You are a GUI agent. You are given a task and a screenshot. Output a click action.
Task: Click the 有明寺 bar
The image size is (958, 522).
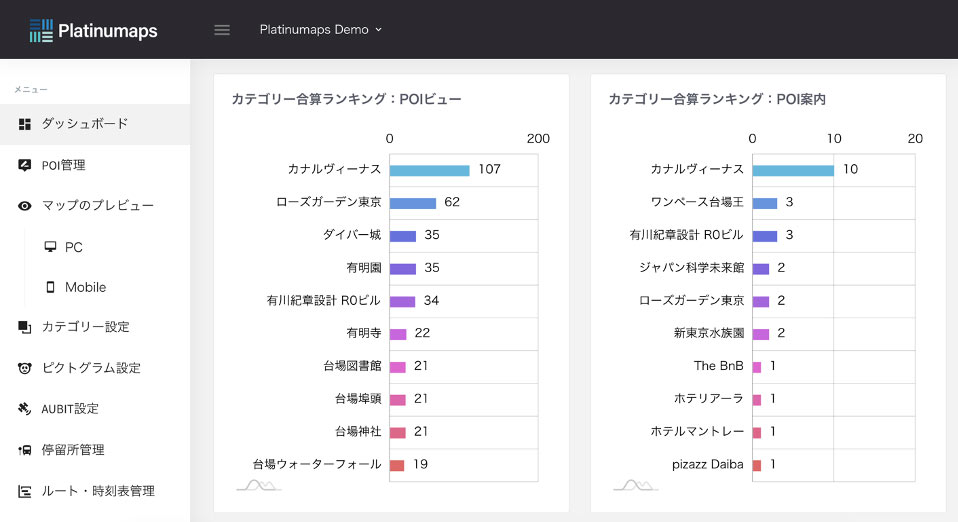coord(398,334)
